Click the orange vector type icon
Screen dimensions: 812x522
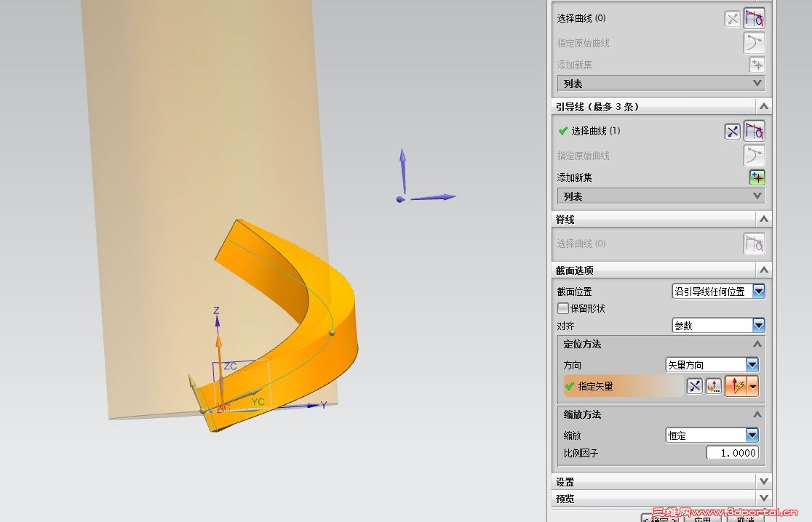pyautogui.click(x=736, y=386)
